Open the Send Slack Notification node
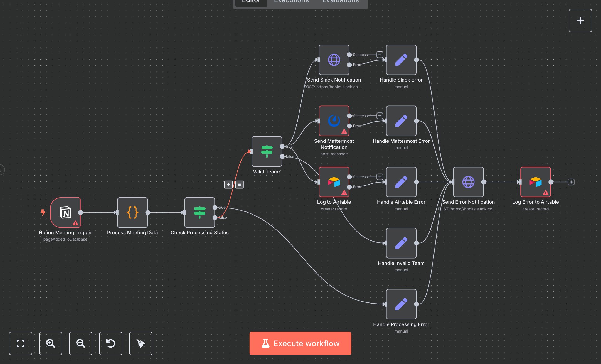This screenshot has height=364, width=601. (334, 60)
